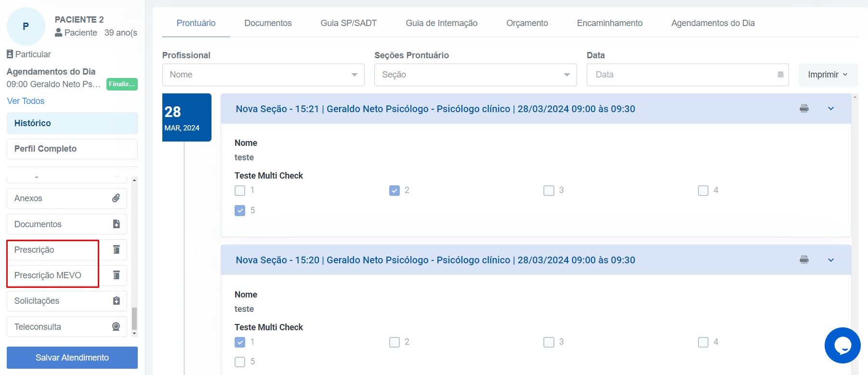Toggle checkbox 1 in the 15:21 section

point(240,191)
